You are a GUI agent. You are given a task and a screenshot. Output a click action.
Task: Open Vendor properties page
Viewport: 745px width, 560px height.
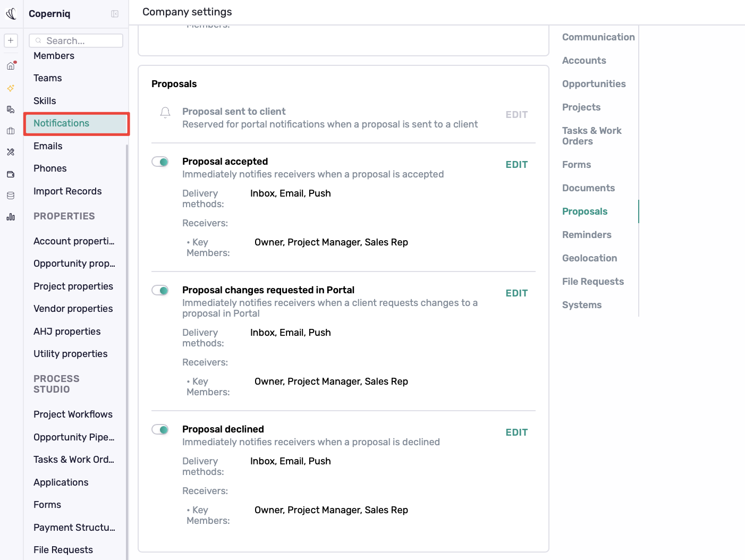(73, 309)
